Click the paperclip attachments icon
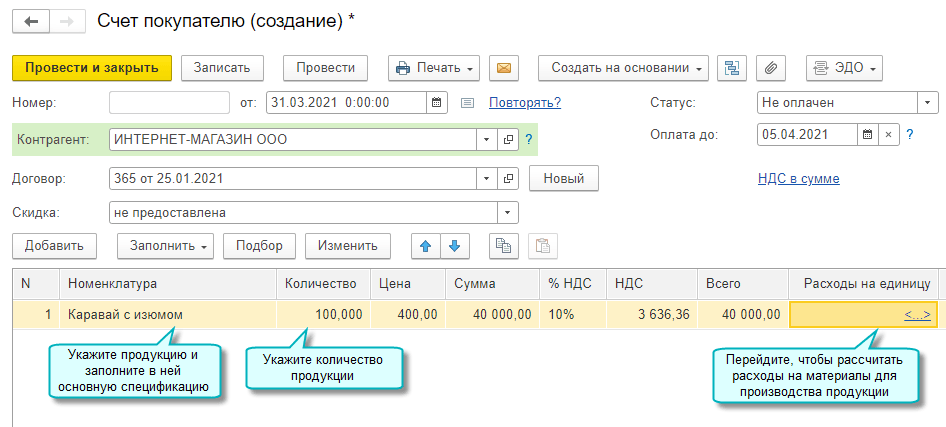This screenshot has height=427, width=946. pos(769,68)
